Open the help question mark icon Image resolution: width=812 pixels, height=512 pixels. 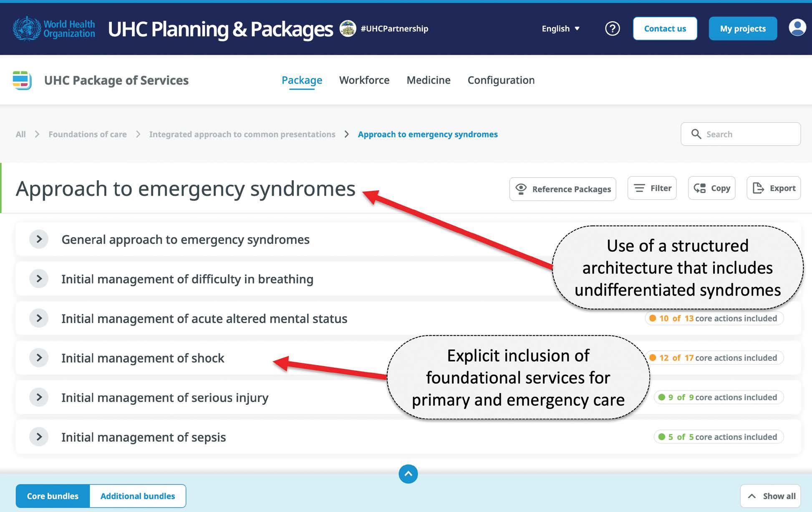pyautogui.click(x=612, y=29)
